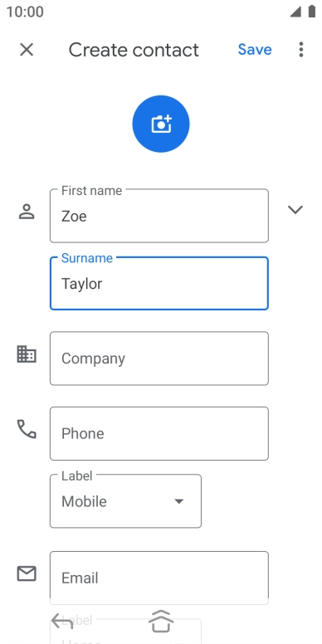Tap the back navigation arrow
Screen dimensions: 322x644
[x=62, y=622]
